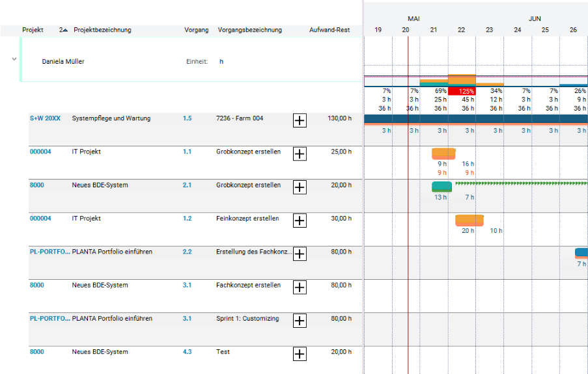This screenshot has width=588, height=374.
Task: Select the orange Grobkonzept bar for IT Projekt
Action: [443, 154]
